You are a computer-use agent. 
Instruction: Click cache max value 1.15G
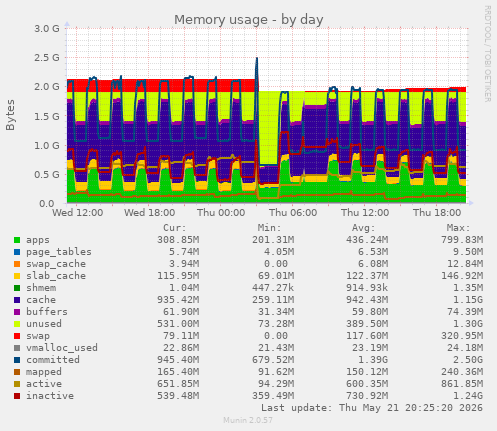[468, 300]
